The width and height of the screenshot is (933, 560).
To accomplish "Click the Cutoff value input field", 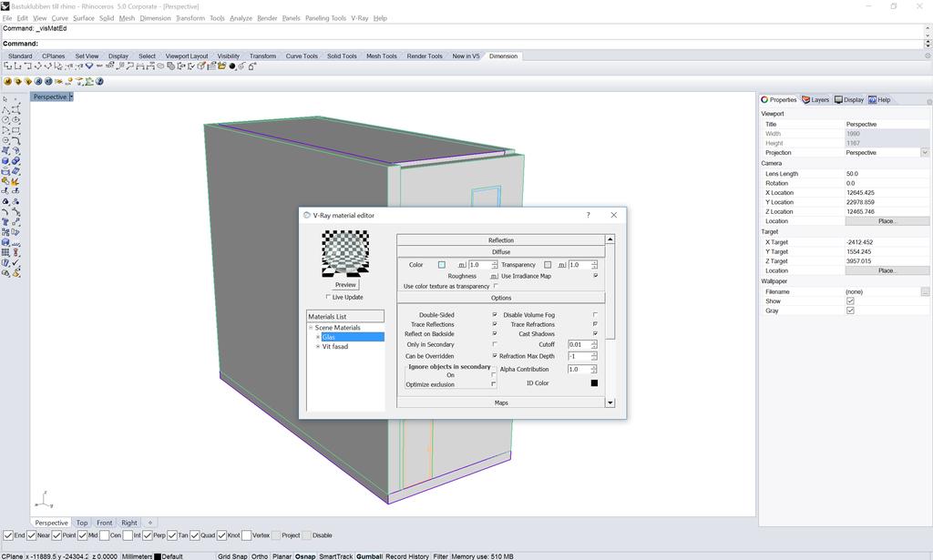I will click(579, 344).
